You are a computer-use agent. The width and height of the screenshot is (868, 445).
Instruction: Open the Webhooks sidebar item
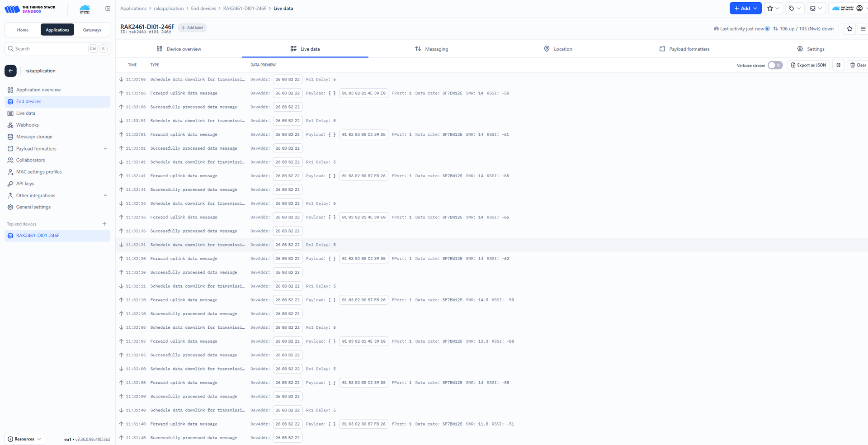click(27, 125)
